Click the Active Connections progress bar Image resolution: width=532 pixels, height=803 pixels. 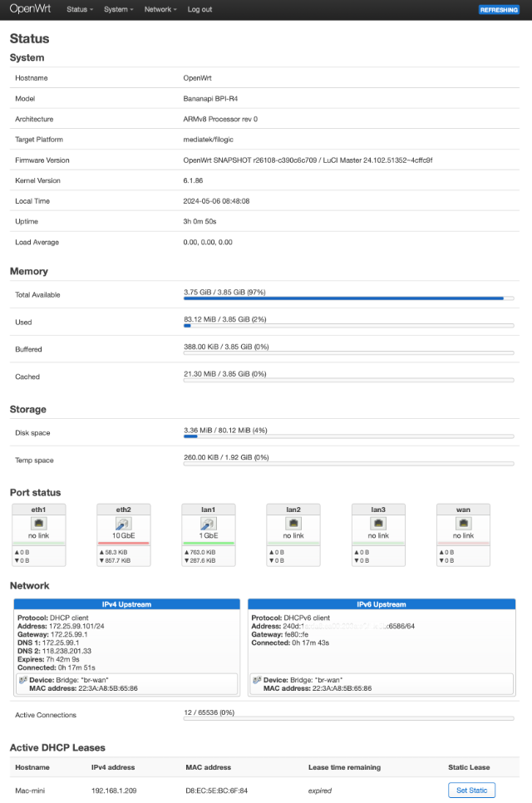pyautogui.click(x=348, y=717)
